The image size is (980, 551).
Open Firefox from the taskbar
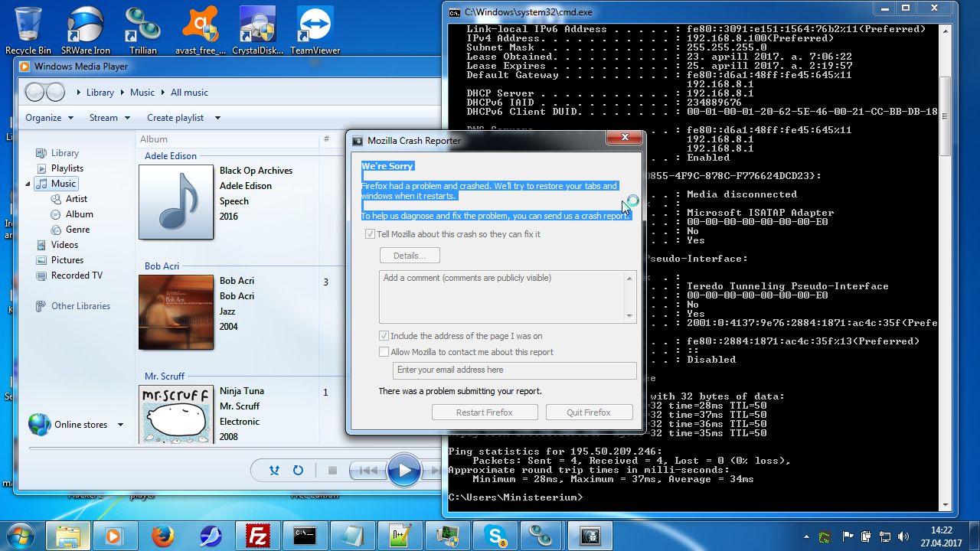point(162,535)
